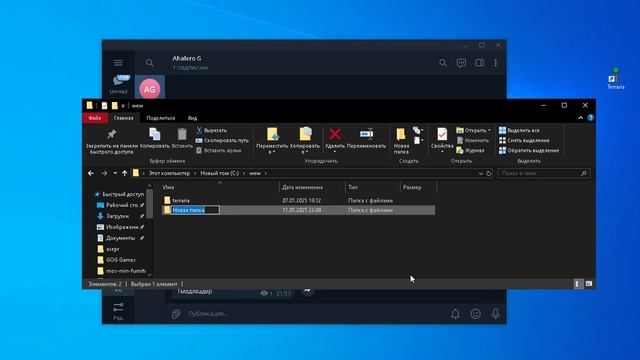Click the red X Удалить (Delete) icon

pos(335,134)
